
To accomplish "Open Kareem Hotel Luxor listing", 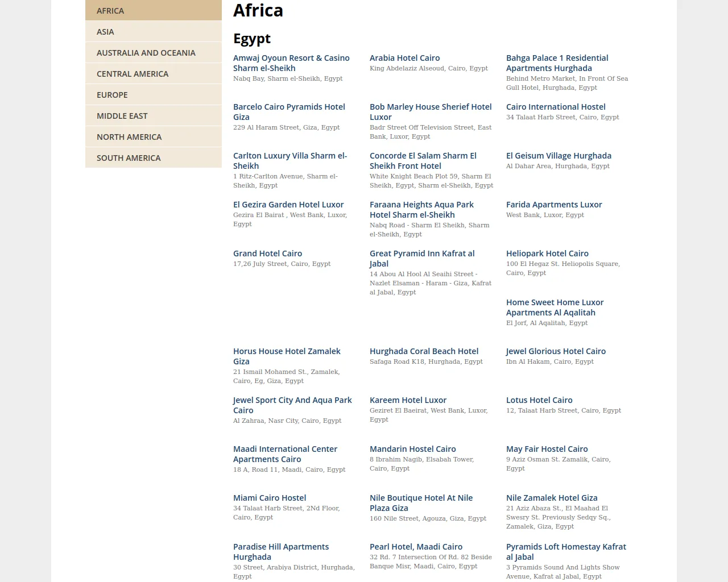I will click(x=408, y=400).
